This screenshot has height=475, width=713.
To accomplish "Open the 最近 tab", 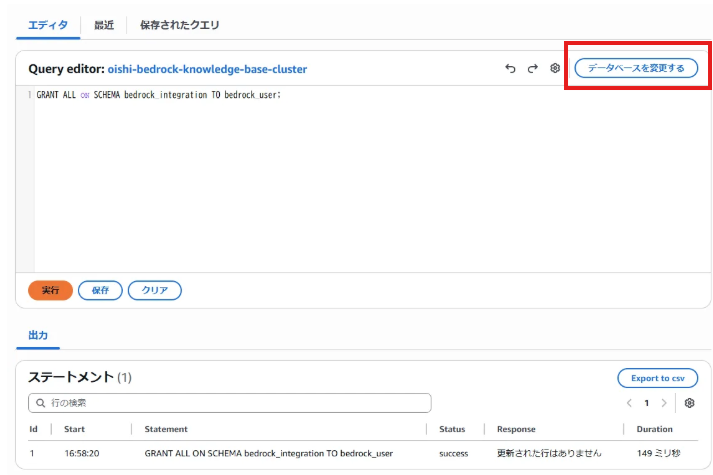I will coord(104,25).
